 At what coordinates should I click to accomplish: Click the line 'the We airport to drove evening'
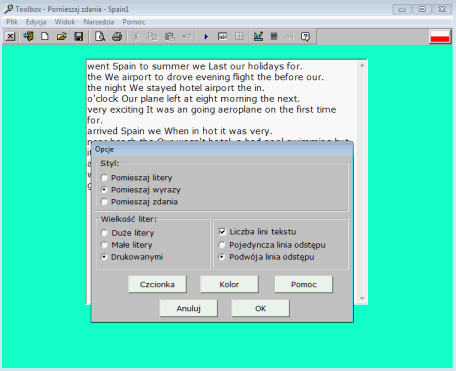point(205,77)
